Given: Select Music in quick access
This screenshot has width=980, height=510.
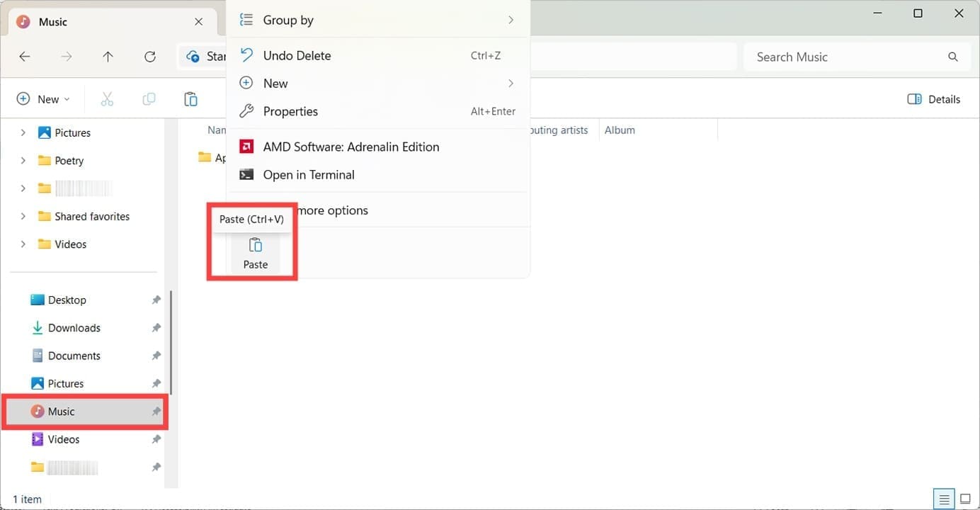Looking at the screenshot, I should tap(85, 412).
